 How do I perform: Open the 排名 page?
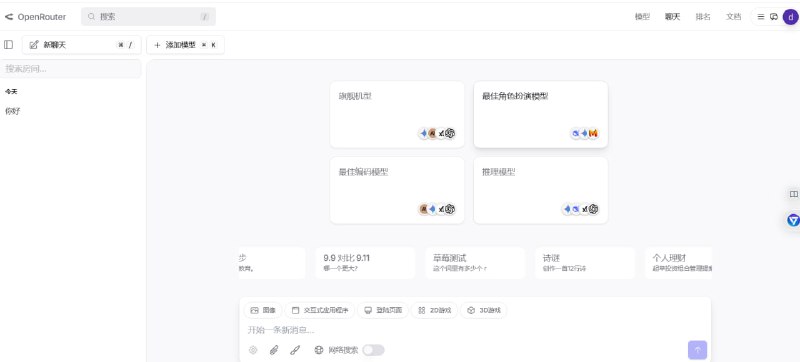click(703, 17)
